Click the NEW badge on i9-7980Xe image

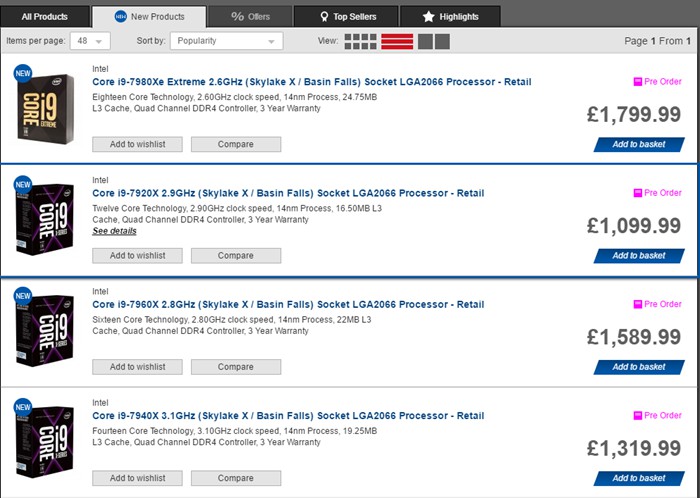pyautogui.click(x=23, y=74)
